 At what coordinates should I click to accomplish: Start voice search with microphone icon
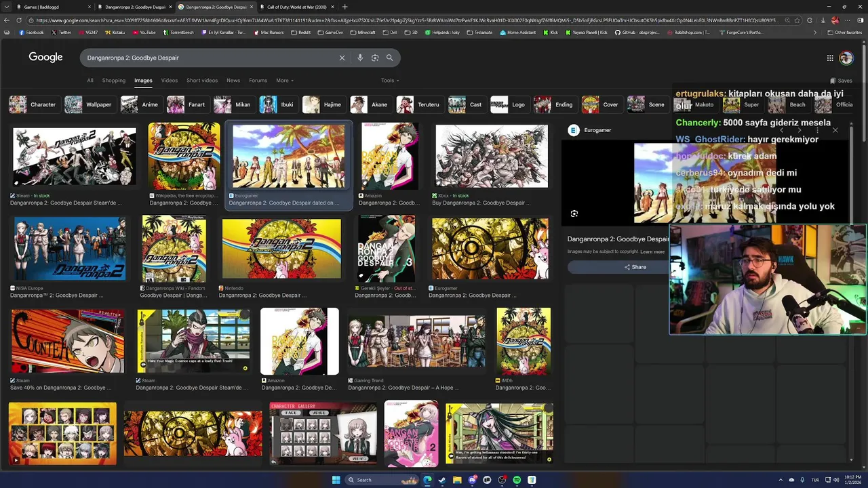click(360, 58)
